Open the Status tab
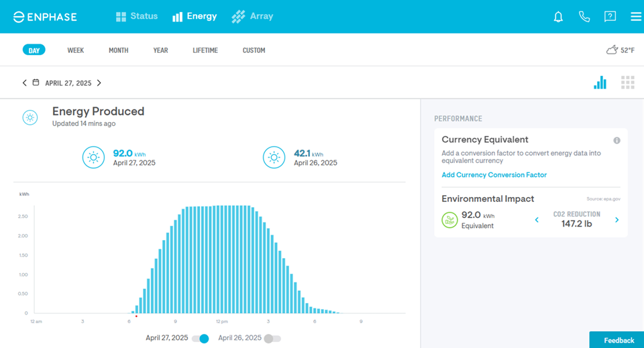The image size is (644, 348). pos(137,16)
